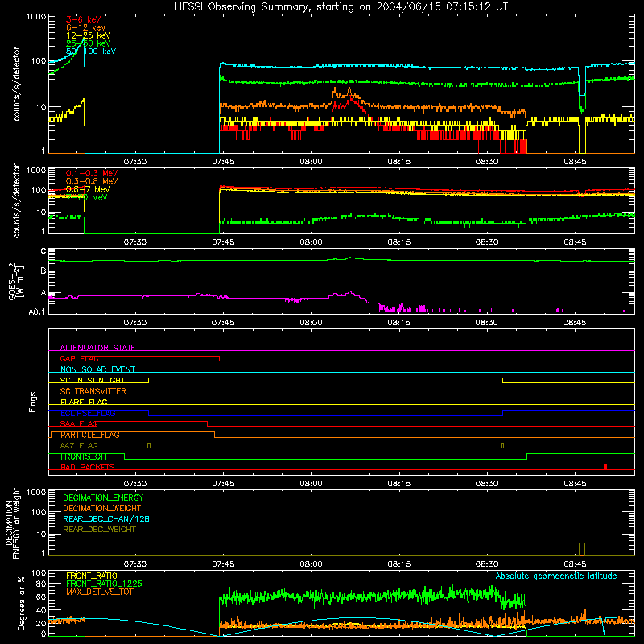
Task: Click the 08:00 tick under the Flags panel
Action: point(311,484)
